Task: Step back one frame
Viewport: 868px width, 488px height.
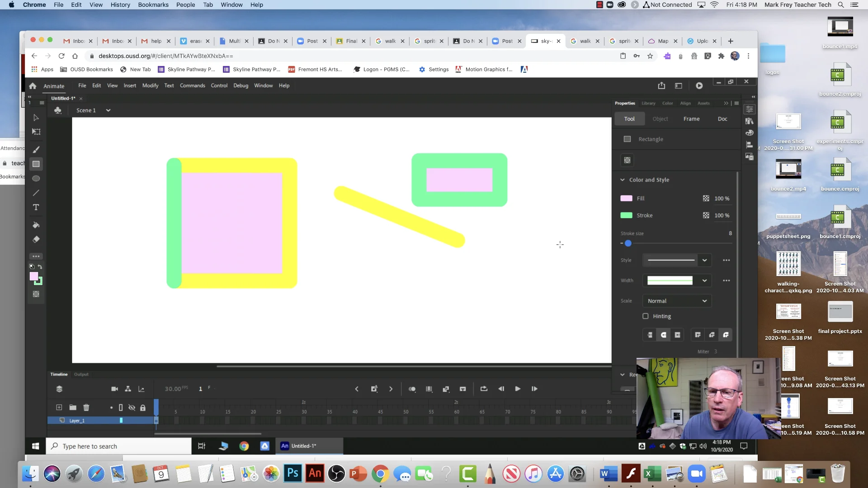Action: click(501, 389)
